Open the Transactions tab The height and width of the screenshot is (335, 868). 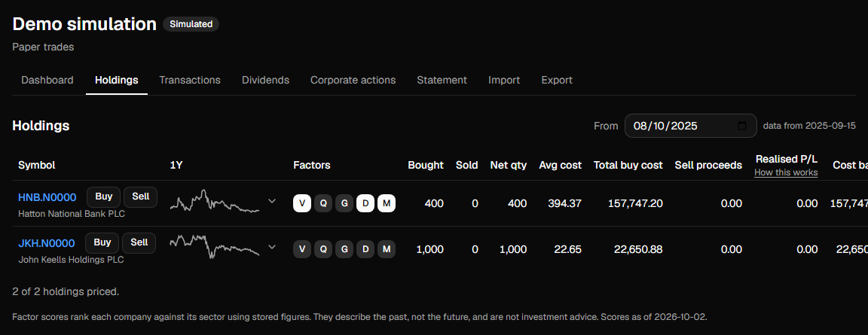point(190,80)
